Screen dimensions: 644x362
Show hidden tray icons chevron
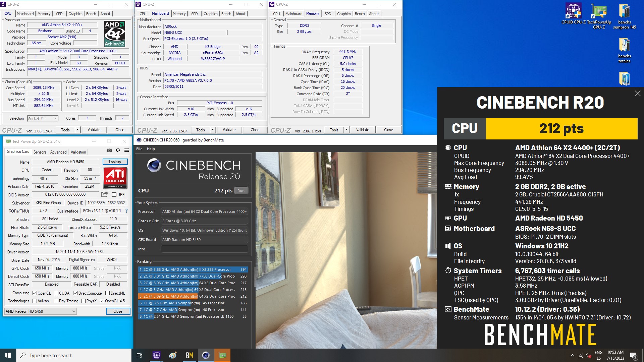572,356
